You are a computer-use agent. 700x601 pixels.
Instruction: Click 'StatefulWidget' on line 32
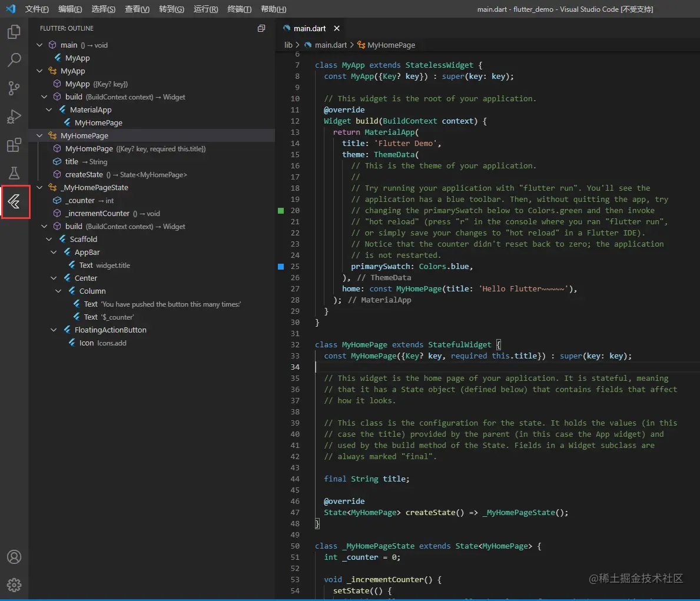point(459,345)
